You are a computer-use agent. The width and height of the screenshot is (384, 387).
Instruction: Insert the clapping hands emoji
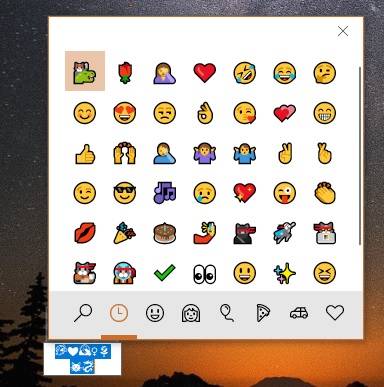[x=325, y=193]
